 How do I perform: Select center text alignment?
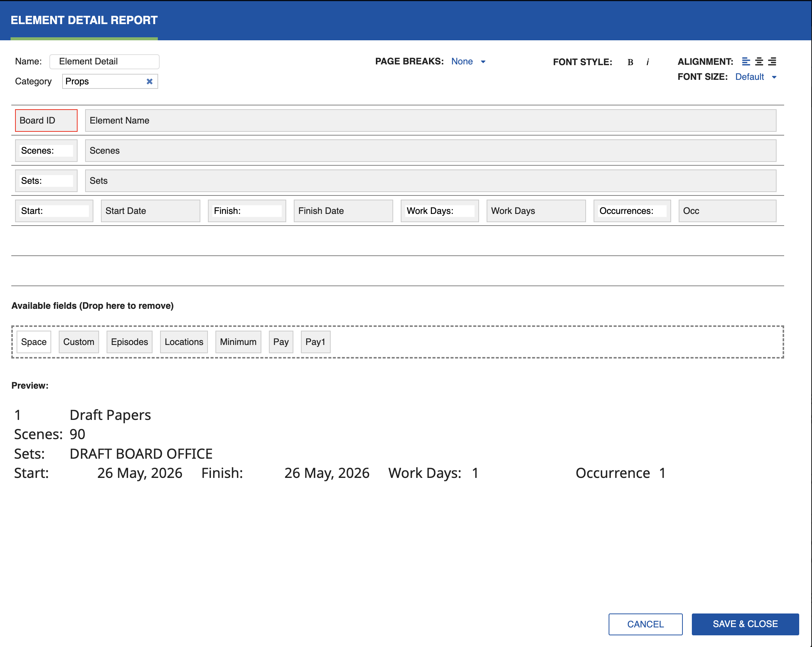click(x=759, y=61)
